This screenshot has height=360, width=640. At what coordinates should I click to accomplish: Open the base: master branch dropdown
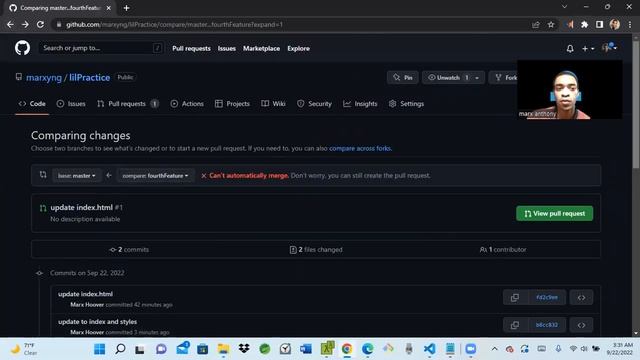pyautogui.click(x=77, y=176)
